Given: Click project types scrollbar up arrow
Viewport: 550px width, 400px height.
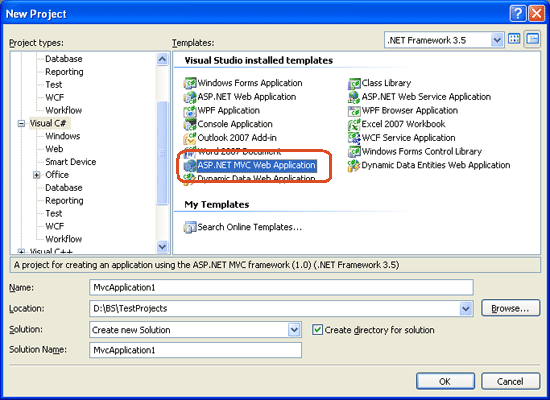Looking at the screenshot, I should click(162, 59).
